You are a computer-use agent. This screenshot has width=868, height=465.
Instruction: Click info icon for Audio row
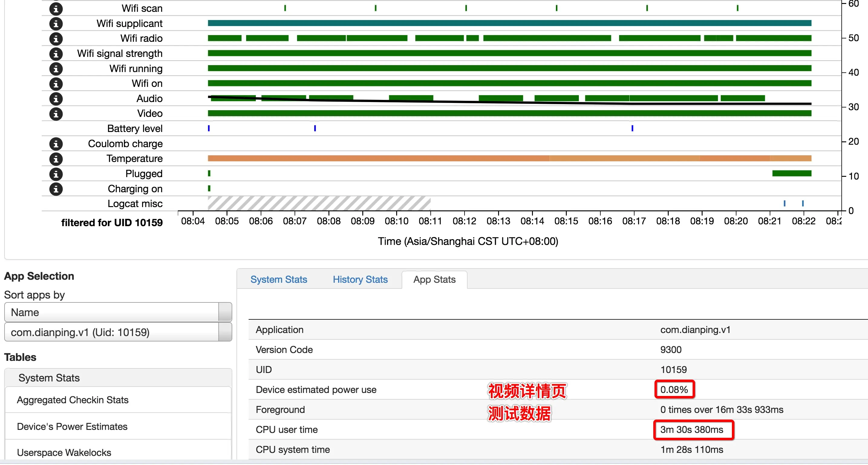(56, 99)
